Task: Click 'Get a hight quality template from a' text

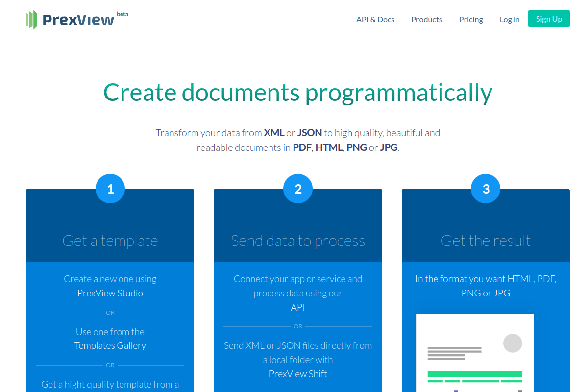Action: point(110,384)
